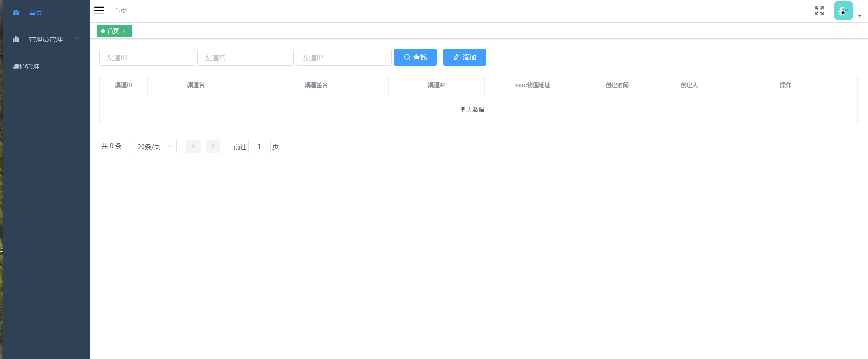Click the page number jump input box
The image size is (868, 359).
[x=259, y=146]
